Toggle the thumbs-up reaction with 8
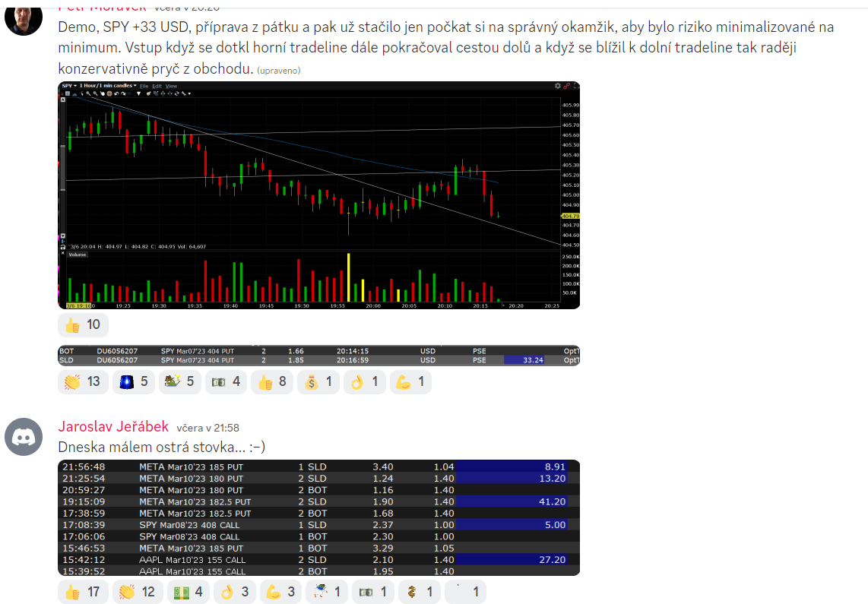Viewport: 868px width, 604px height. click(272, 381)
